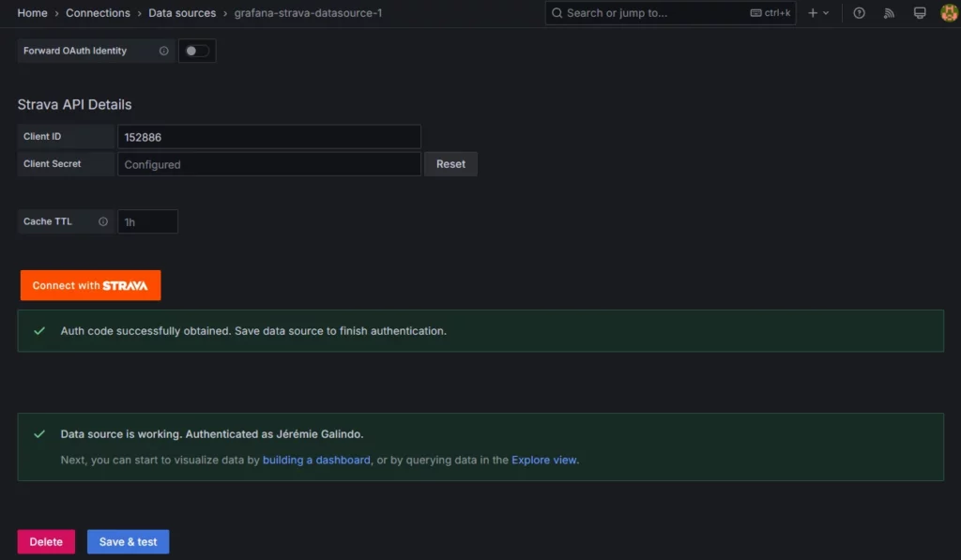This screenshot has height=560, width=961.
Task: Click the Cache TTL label
Action: click(48, 221)
